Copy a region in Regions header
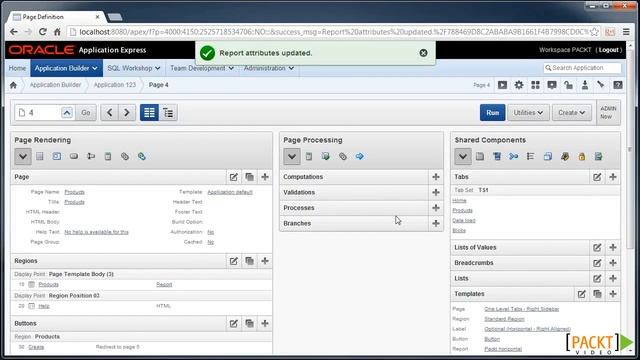 [x=249, y=261]
